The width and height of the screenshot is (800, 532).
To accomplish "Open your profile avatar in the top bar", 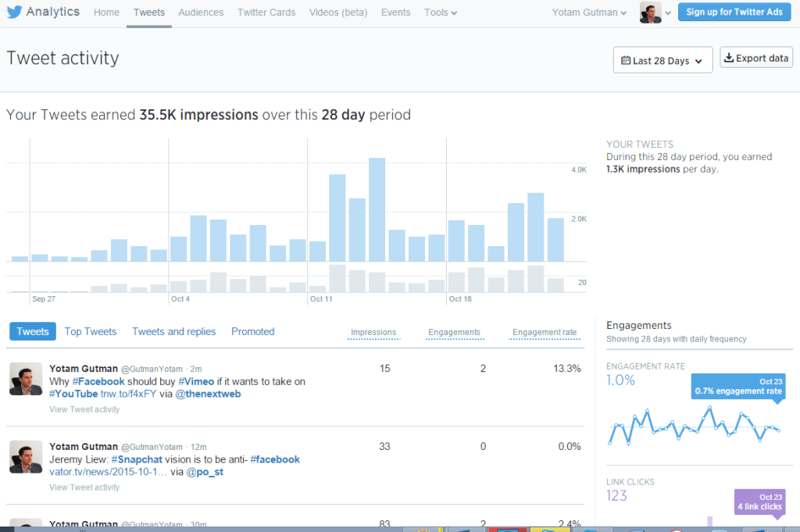I will point(650,12).
